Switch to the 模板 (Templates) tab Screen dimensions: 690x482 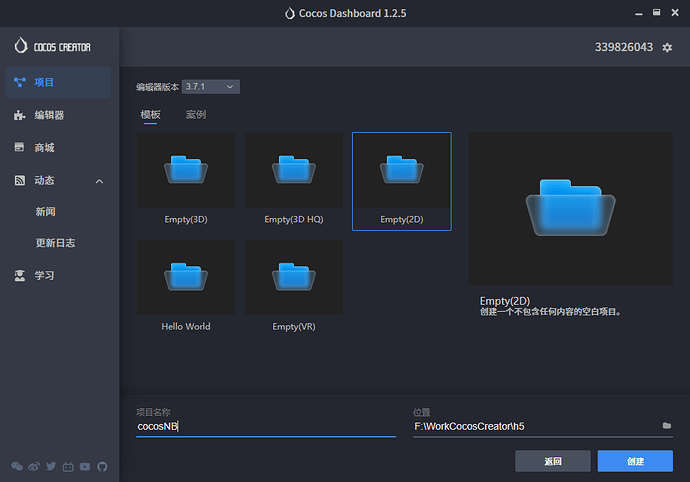point(150,115)
